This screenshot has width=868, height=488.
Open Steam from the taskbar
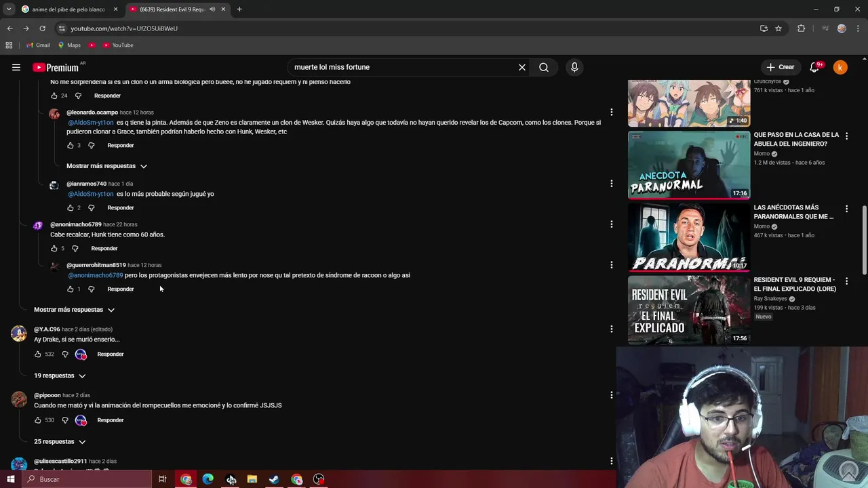274,479
